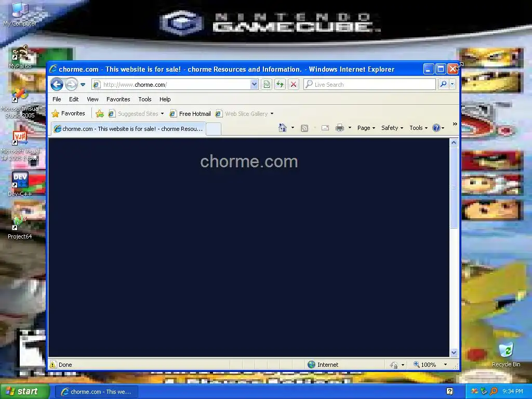Open the Tools command bar menu
This screenshot has height=399, width=532.
coord(419,128)
